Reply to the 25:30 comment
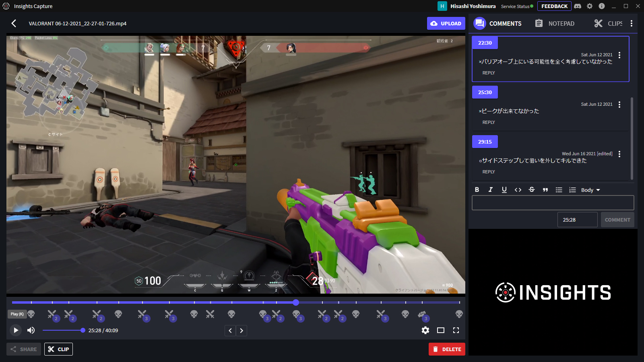The image size is (644, 362). (x=489, y=122)
